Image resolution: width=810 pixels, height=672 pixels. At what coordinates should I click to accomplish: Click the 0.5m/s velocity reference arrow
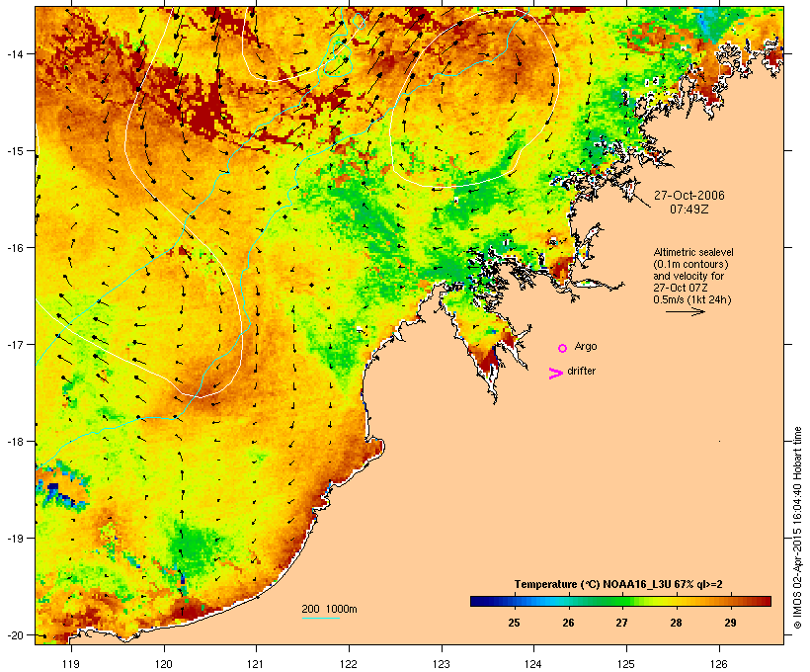685,311
